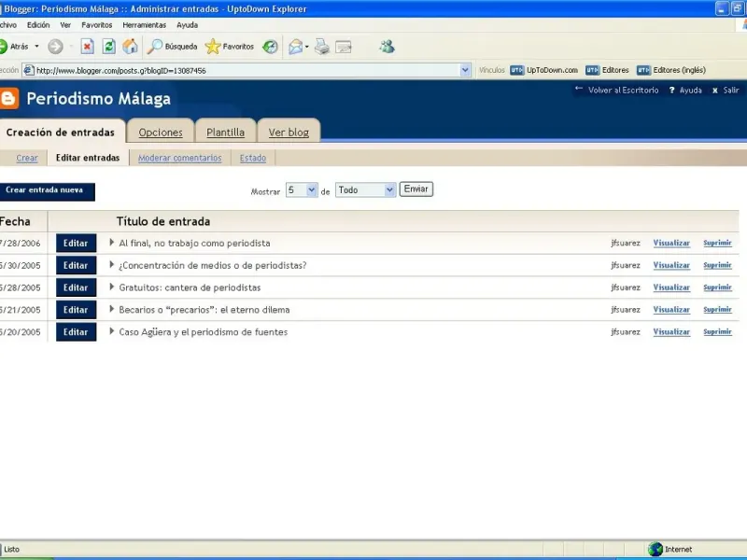Image resolution: width=747 pixels, height=560 pixels.
Task: Expand the 'Al final, no trabajo como periodista' entry
Action: pos(112,243)
